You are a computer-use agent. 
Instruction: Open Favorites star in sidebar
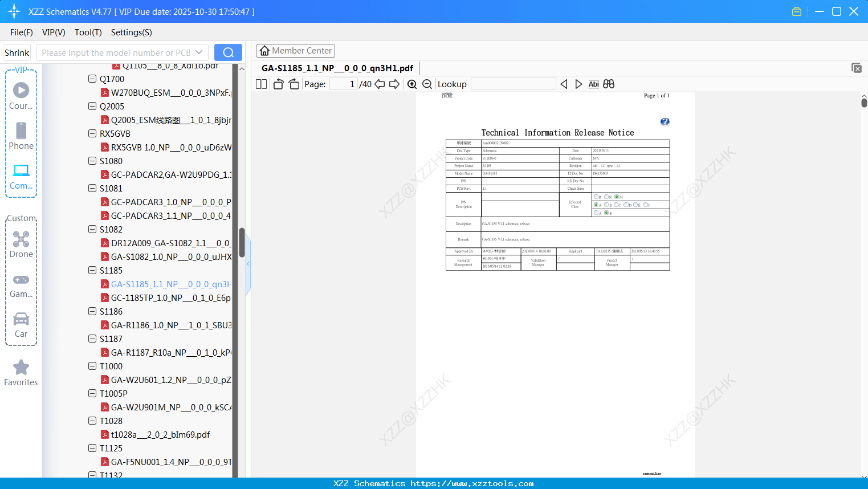[x=21, y=373]
